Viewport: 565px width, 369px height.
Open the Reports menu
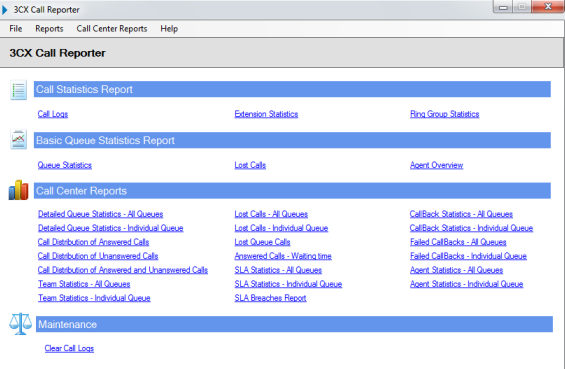point(49,28)
